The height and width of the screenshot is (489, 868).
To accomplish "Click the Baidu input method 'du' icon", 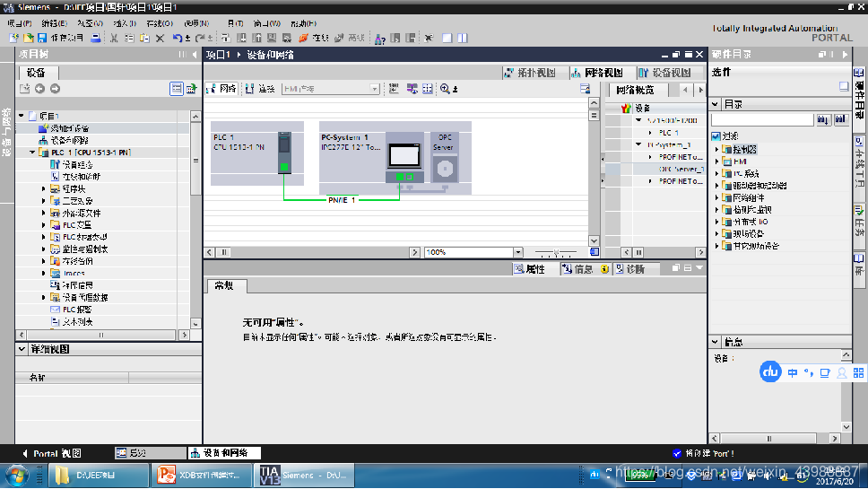I will [x=770, y=371].
